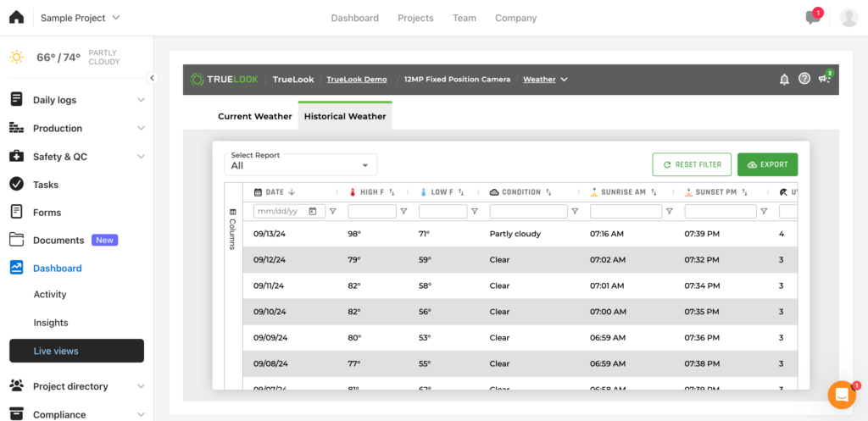
Task: Open the date picker calendar icon
Action: (313, 211)
